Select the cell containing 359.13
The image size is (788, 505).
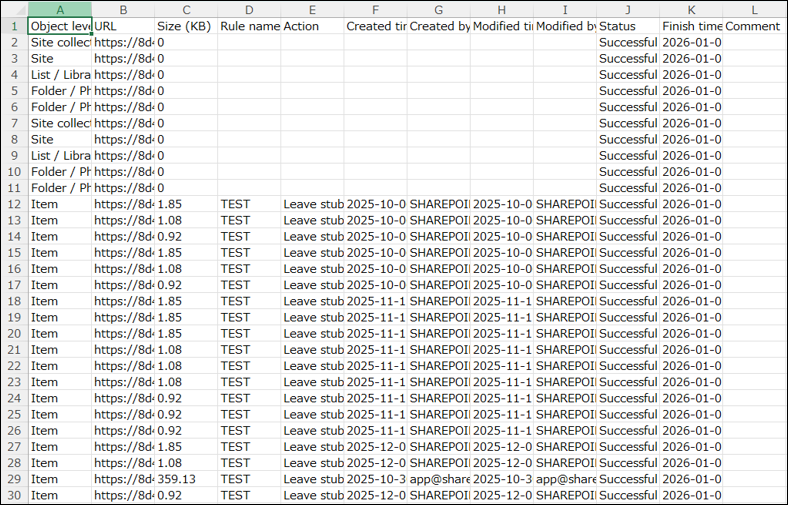(x=185, y=478)
